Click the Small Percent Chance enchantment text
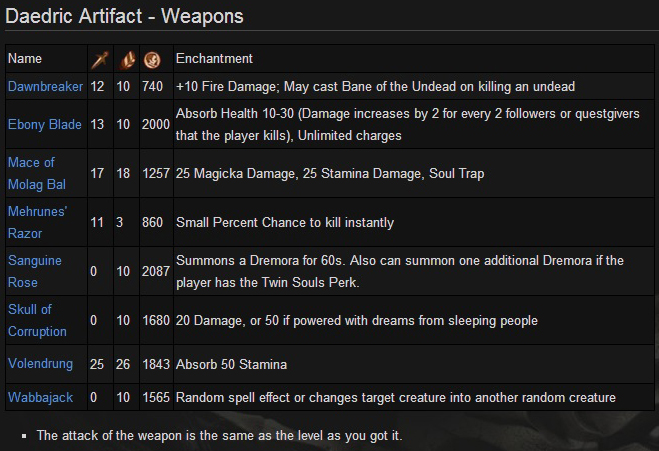 coord(284,222)
